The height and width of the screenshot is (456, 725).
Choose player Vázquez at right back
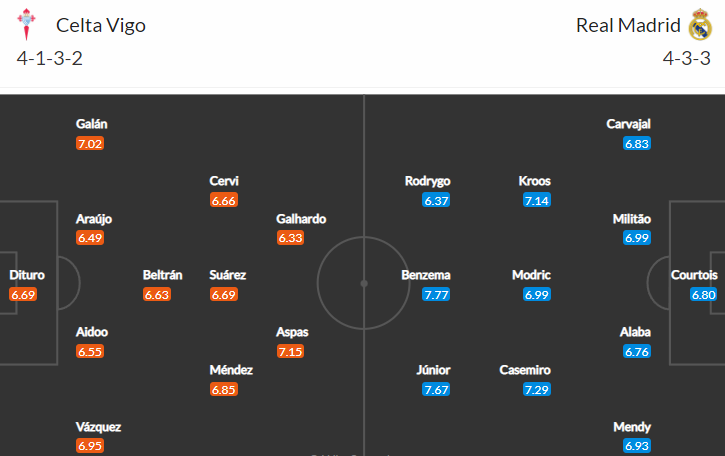(x=98, y=426)
